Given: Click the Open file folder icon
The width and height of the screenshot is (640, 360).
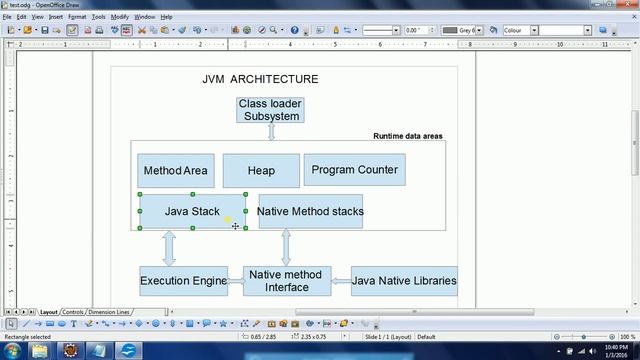Looking at the screenshot, I should pos(27,30).
